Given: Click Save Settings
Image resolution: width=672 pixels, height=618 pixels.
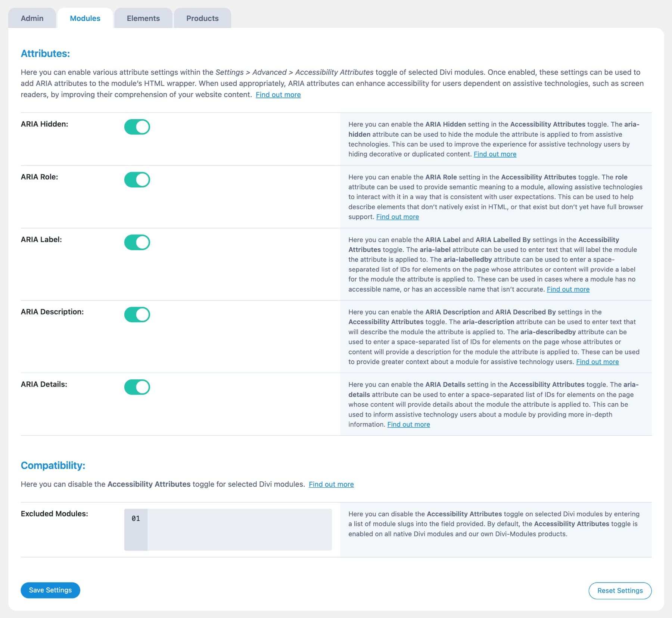Looking at the screenshot, I should point(50,590).
